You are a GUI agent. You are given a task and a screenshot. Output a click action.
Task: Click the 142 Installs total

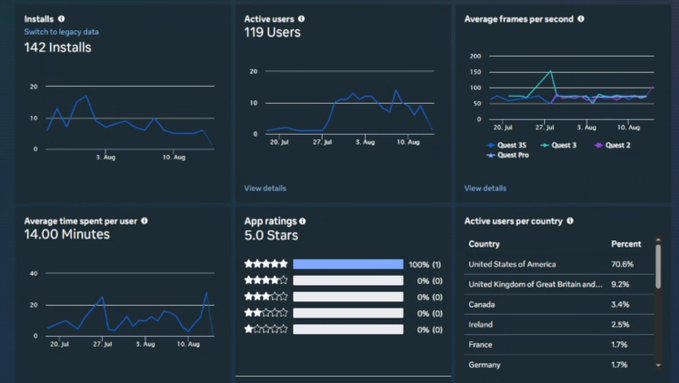coord(58,47)
